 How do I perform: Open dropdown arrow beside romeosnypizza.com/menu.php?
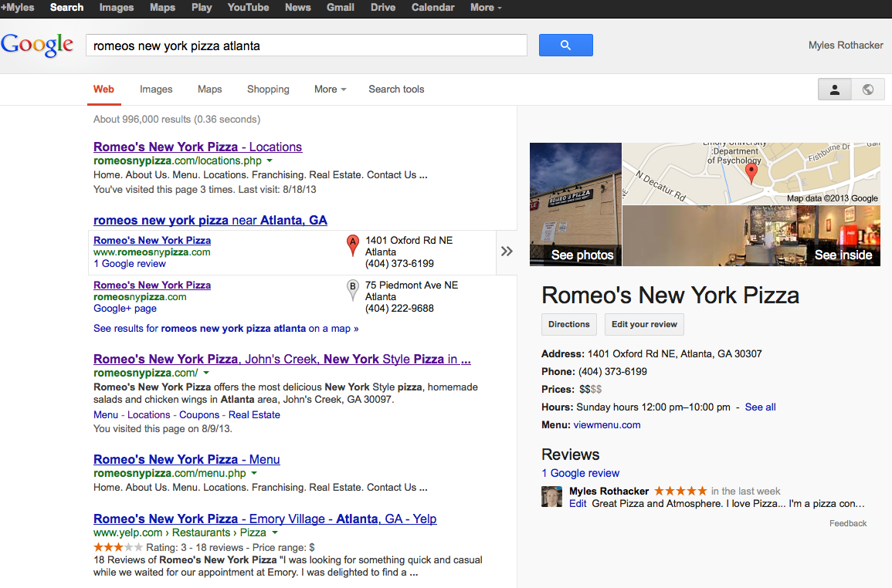[x=254, y=473]
